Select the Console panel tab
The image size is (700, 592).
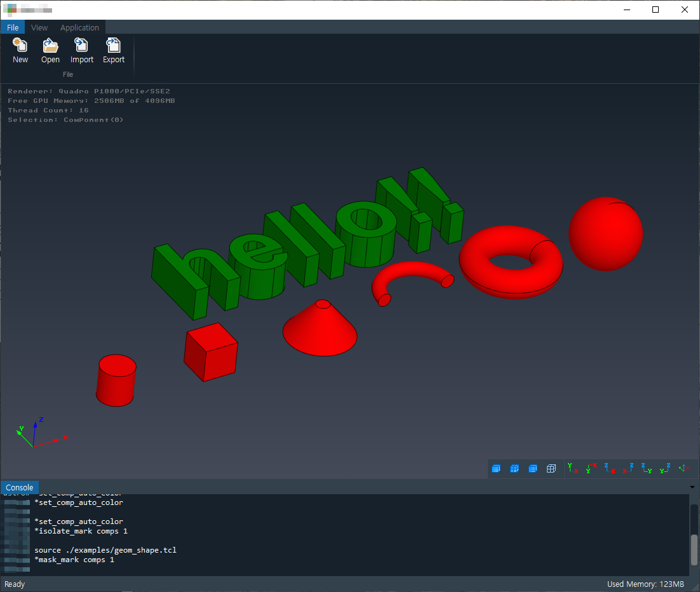pos(20,488)
